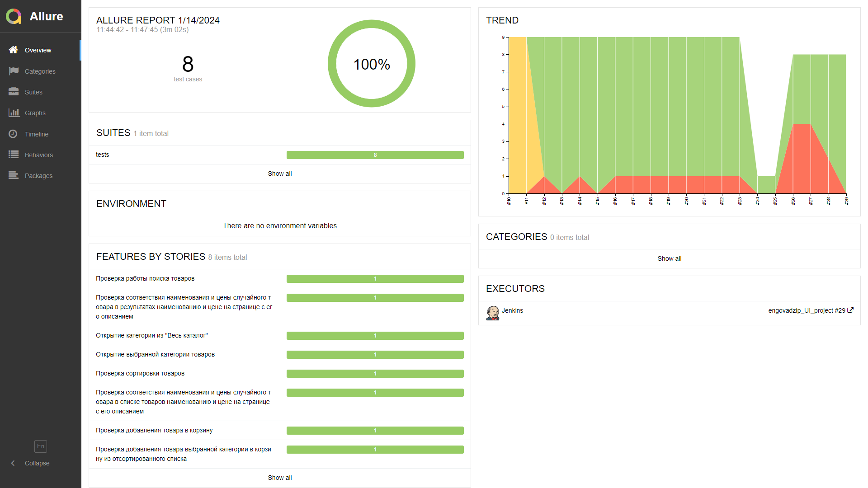
Task: Show all categories
Action: point(669,258)
